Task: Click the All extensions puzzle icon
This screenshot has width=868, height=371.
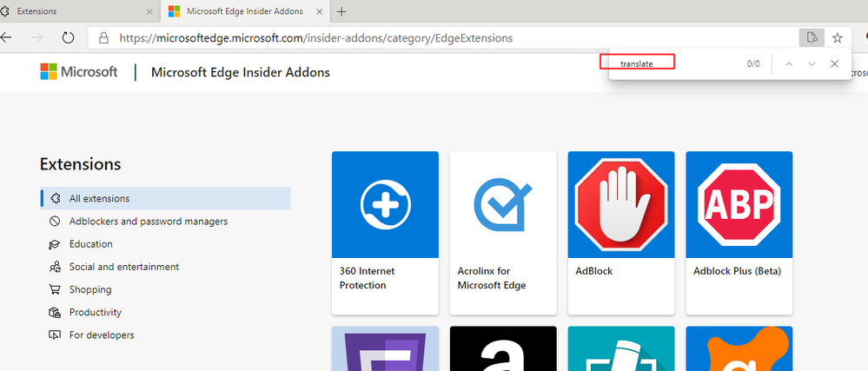Action: pyautogui.click(x=55, y=198)
